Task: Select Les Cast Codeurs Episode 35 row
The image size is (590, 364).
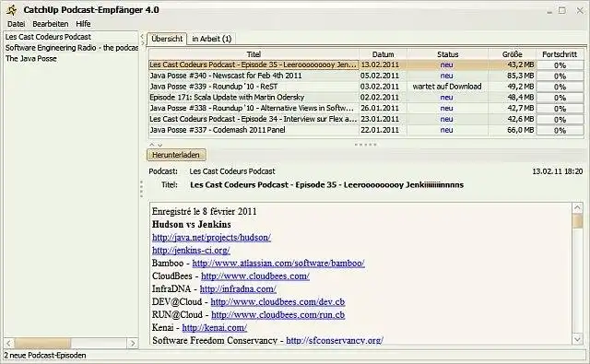Action: [x=366, y=65]
